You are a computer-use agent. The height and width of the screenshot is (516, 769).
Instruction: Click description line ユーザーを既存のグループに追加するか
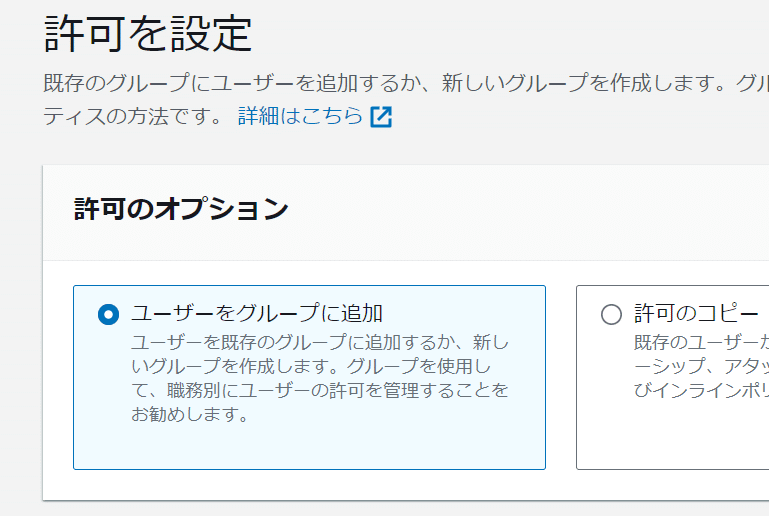(320, 341)
